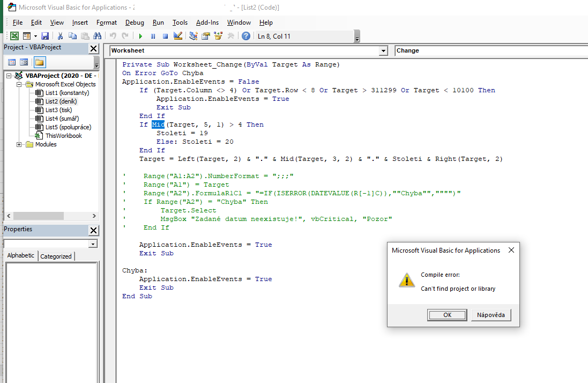Switch to the Categorized tab

click(56, 256)
